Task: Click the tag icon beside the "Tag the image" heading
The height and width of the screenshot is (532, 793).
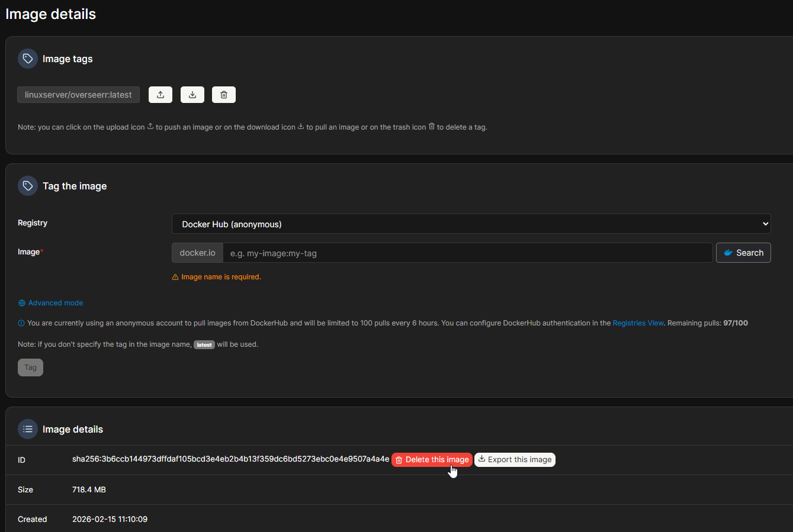Action: point(28,186)
